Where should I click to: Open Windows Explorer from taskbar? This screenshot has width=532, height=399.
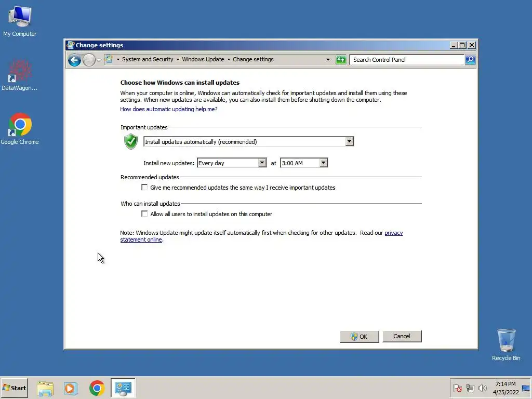[x=45, y=388]
